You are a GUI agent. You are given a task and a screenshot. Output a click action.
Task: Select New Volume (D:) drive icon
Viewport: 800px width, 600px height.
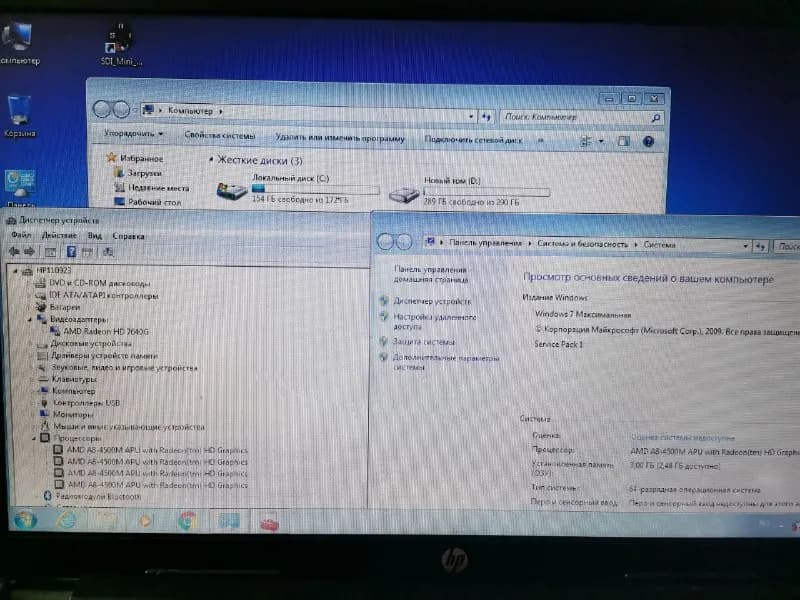pos(404,194)
